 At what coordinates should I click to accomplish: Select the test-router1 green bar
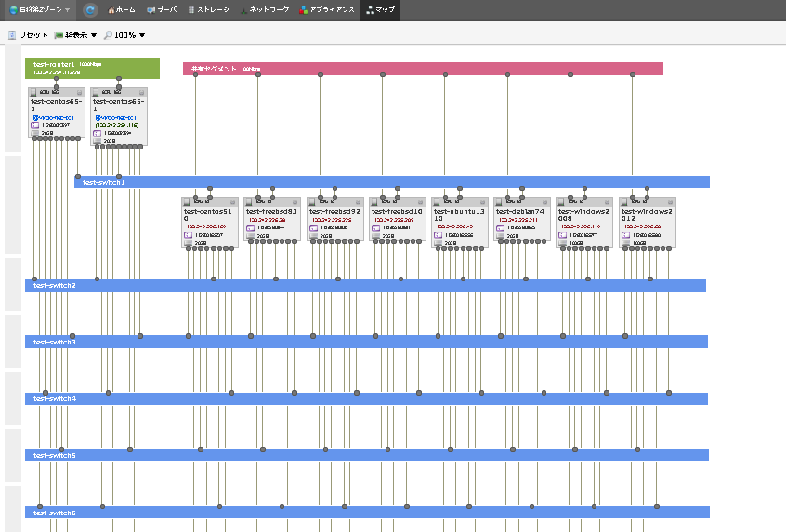[x=92, y=68]
